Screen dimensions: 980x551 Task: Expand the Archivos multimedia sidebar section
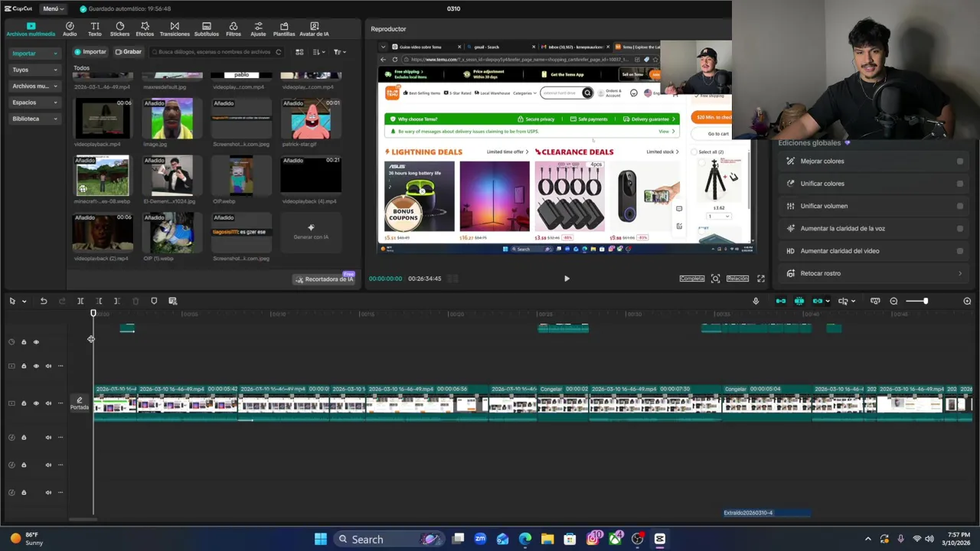click(34, 86)
